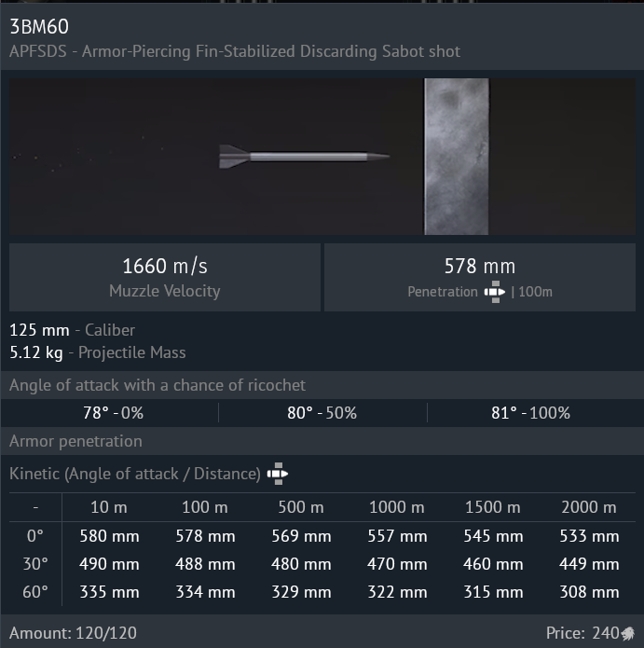644x648 pixels.
Task: Click the 470 mm table cell
Action: (397, 564)
